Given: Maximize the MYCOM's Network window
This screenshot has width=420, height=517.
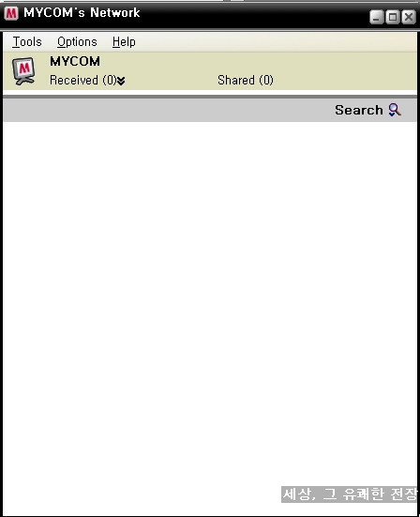Looking at the screenshot, I should click(x=392, y=17).
